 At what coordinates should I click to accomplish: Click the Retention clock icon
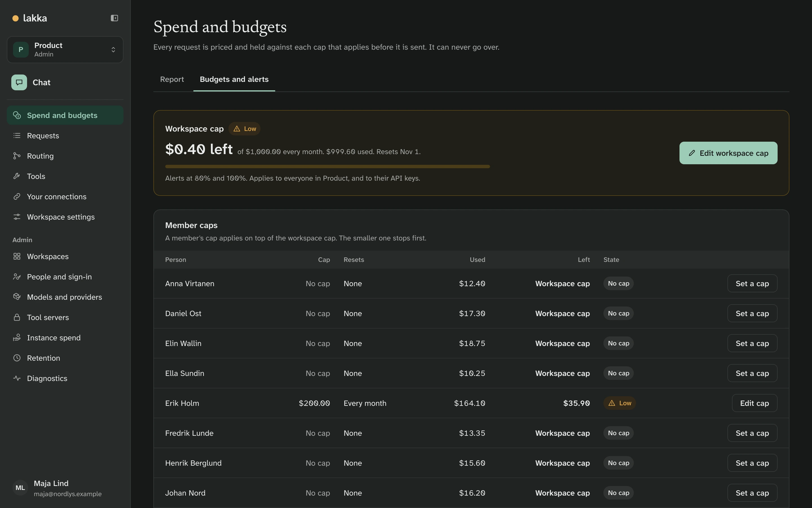pos(17,358)
